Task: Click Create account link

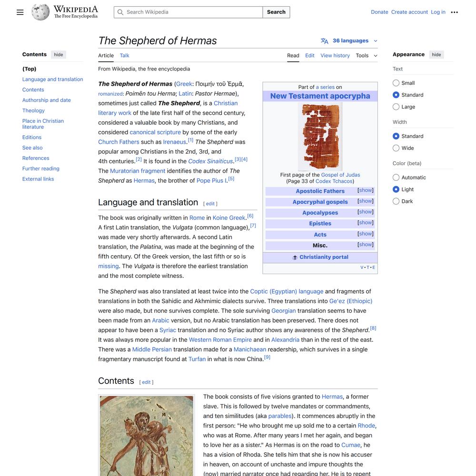Action: coord(409,12)
